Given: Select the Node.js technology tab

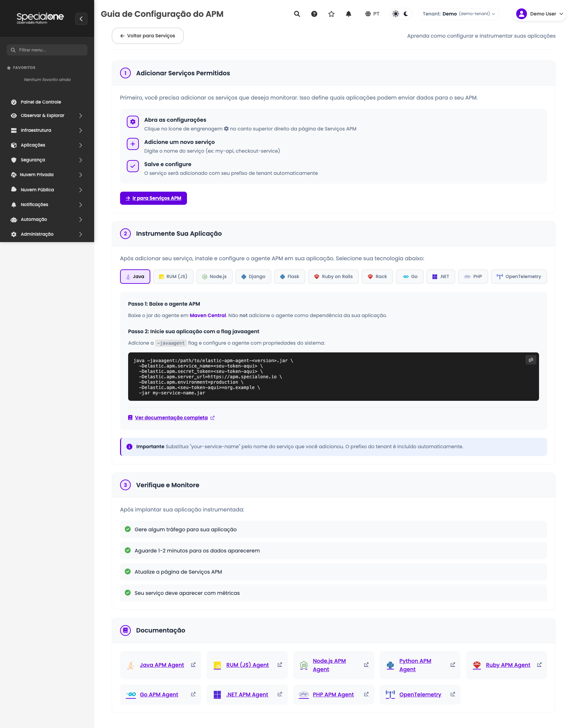Looking at the screenshot, I should pyautogui.click(x=214, y=276).
